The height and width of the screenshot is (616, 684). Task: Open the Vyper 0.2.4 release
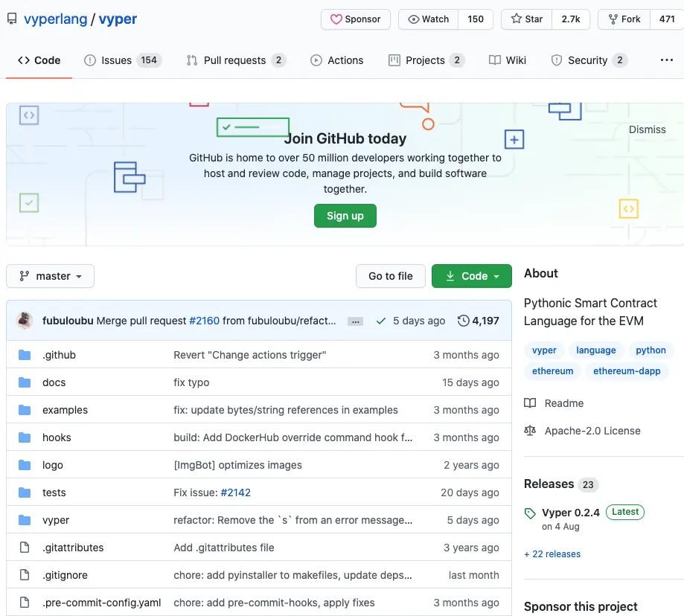[571, 513]
